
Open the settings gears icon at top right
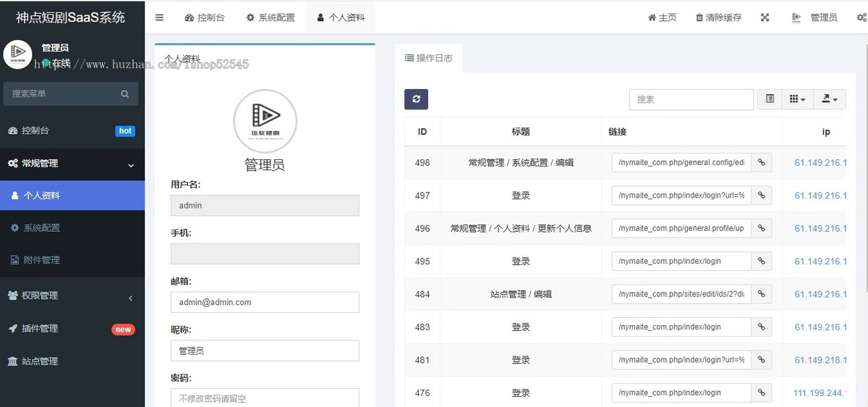[x=861, y=17]
